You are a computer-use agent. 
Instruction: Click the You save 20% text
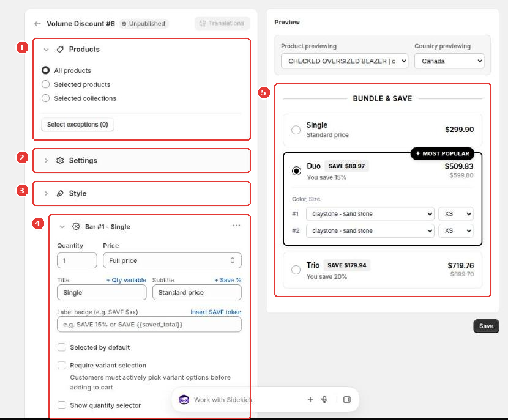[327, 277]
